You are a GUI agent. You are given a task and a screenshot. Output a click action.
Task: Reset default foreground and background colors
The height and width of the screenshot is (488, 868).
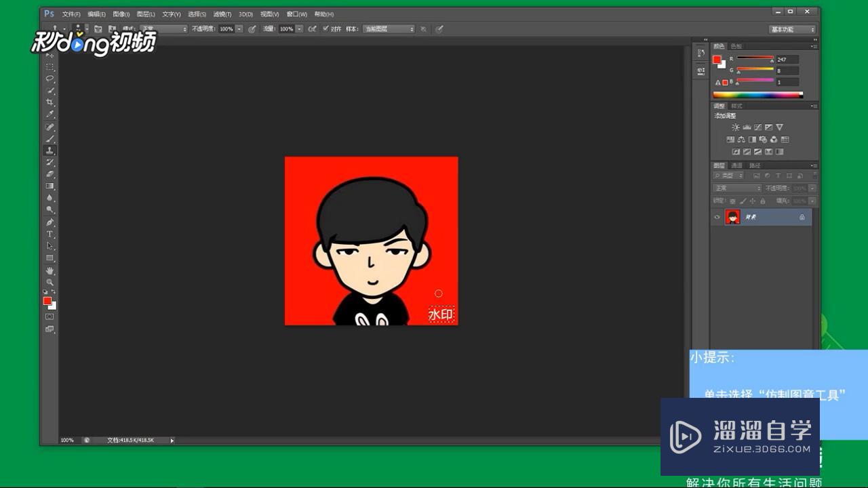click(x=45, y=292)
